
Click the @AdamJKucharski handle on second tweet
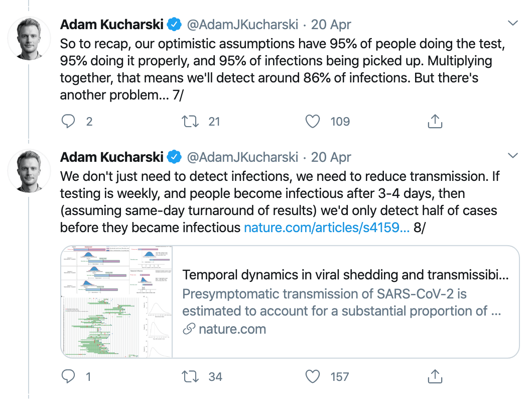click(x=242, y=157)
